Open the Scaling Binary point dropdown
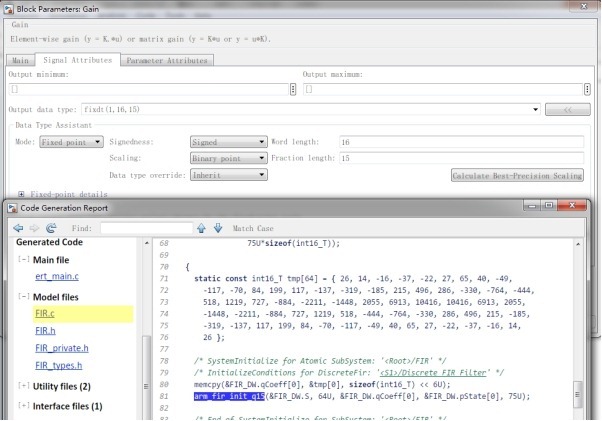602x421 pixels. 229,158
